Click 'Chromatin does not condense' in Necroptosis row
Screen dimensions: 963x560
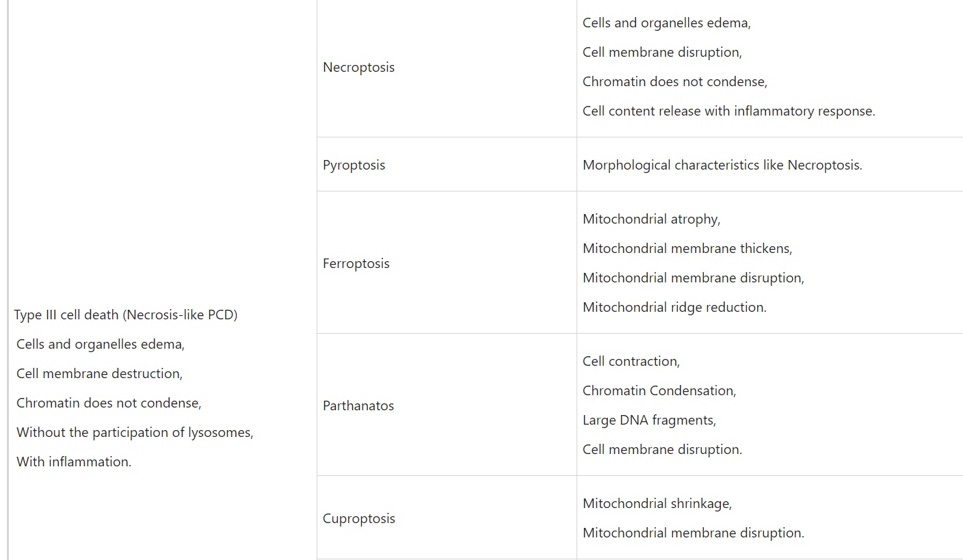pos(674,82)
